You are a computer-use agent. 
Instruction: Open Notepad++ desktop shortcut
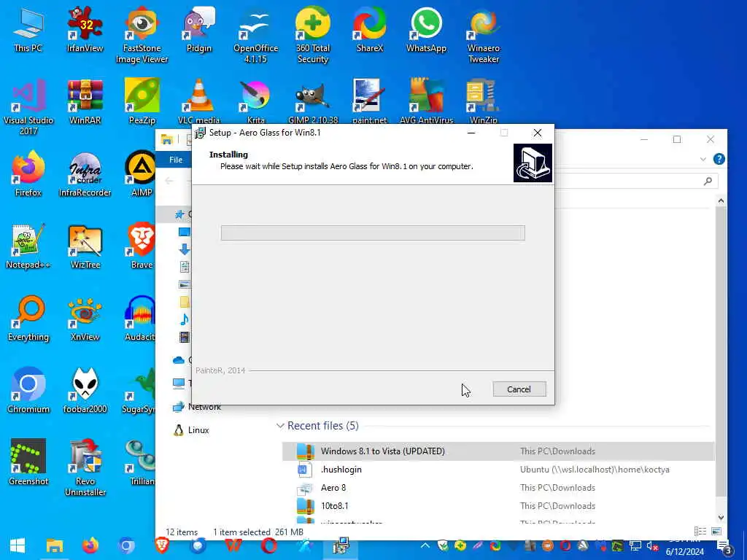pyautogui.click(x=28, y=246)
